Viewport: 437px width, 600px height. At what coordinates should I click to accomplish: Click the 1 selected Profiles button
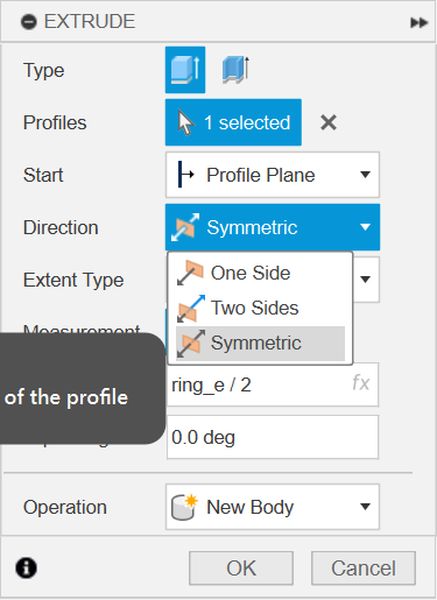233,122
